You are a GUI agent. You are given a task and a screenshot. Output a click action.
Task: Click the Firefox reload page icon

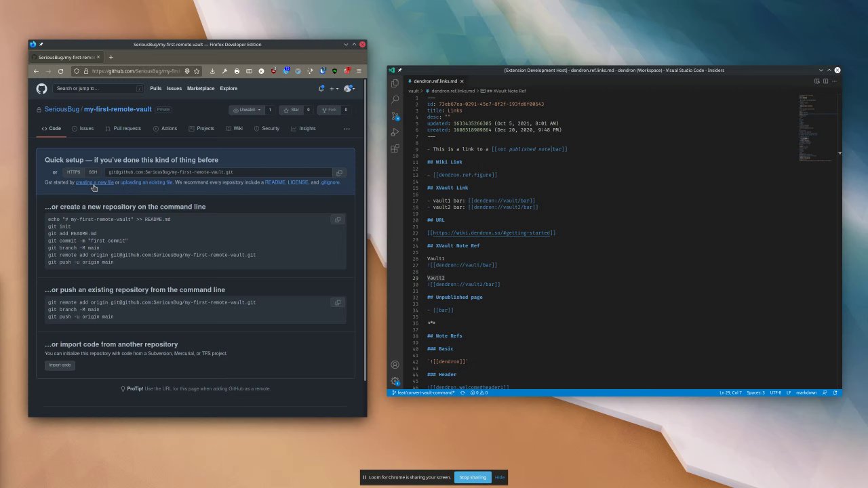click(60, 71)
